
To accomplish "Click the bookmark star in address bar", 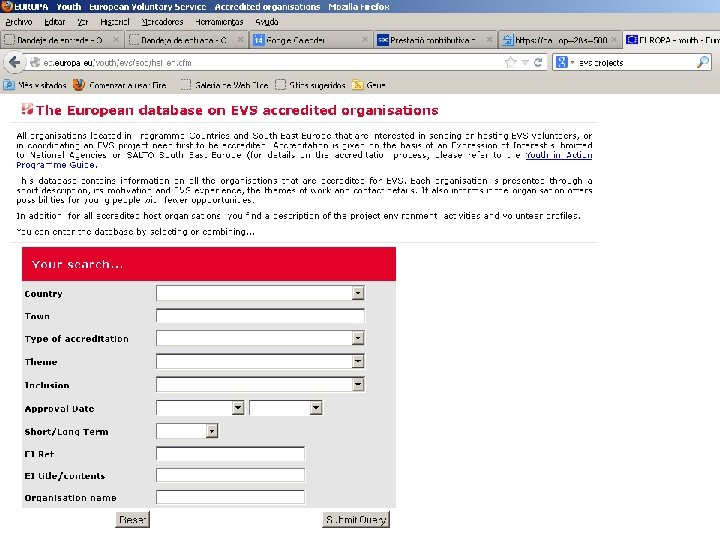I will (x=510, y=62).
